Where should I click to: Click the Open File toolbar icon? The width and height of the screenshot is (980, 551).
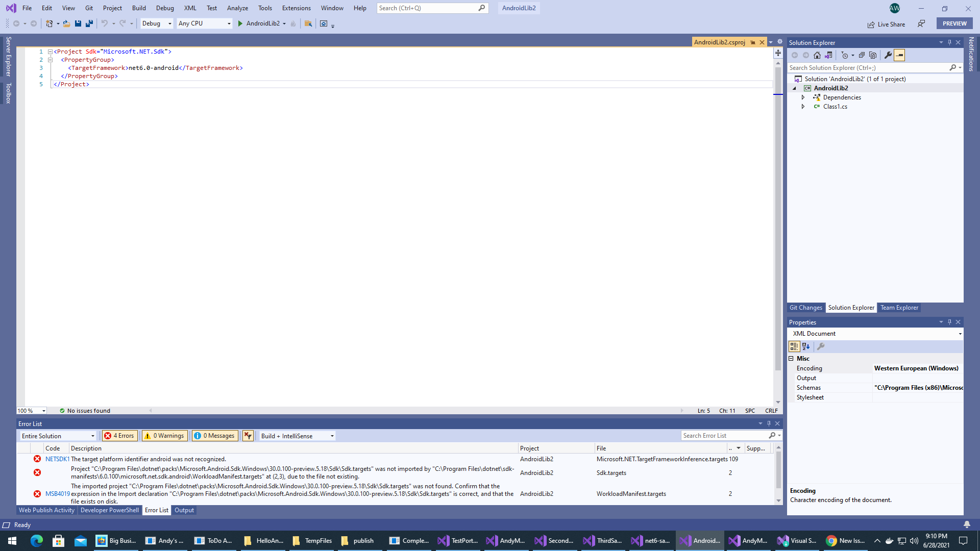[x=66, y=23]
